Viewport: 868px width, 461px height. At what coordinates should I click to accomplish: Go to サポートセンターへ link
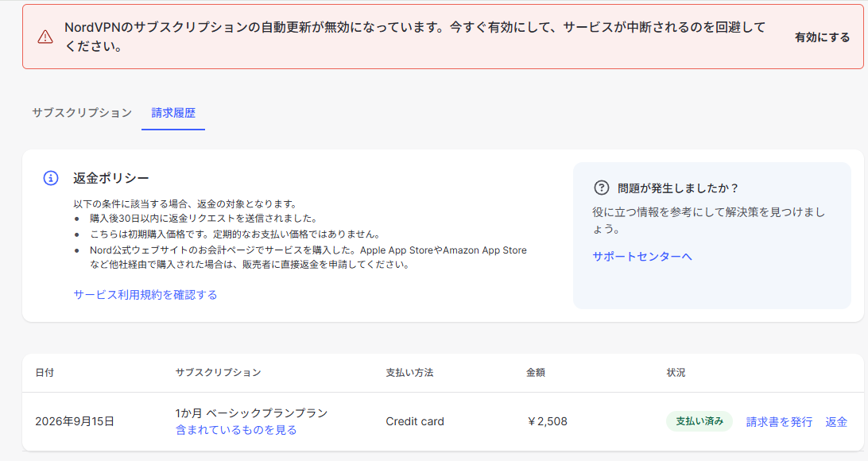pyautogui.click(x=642, y=256)
